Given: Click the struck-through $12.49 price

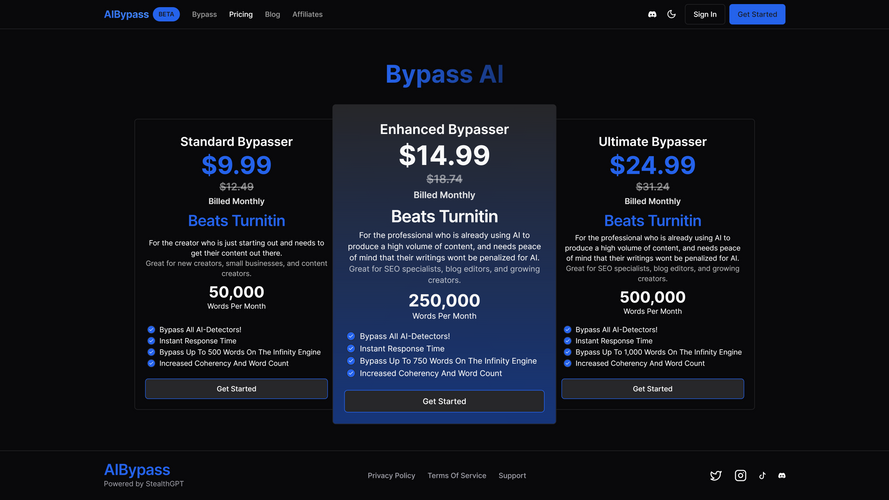Looking at the screenshot, I should coord(236,187).
